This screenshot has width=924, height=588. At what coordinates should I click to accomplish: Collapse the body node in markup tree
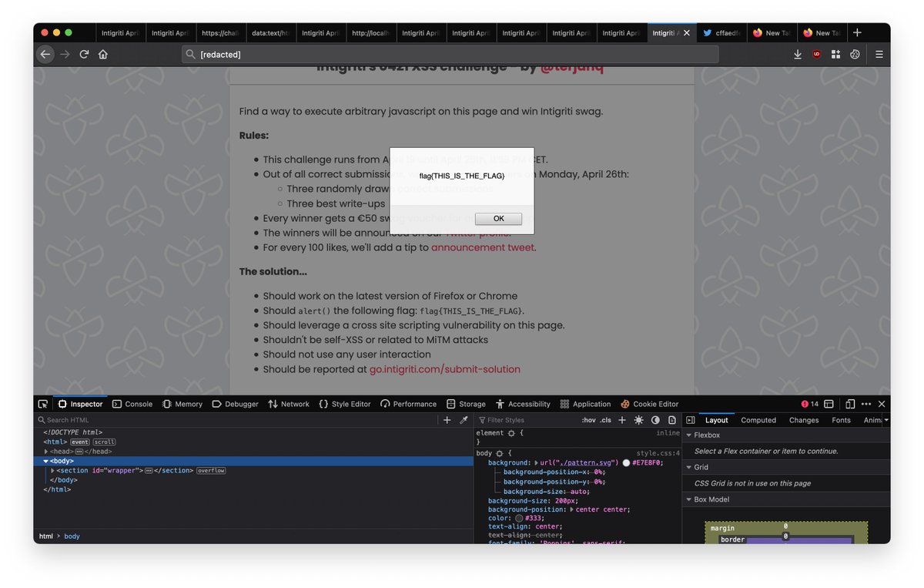[46, 461]
